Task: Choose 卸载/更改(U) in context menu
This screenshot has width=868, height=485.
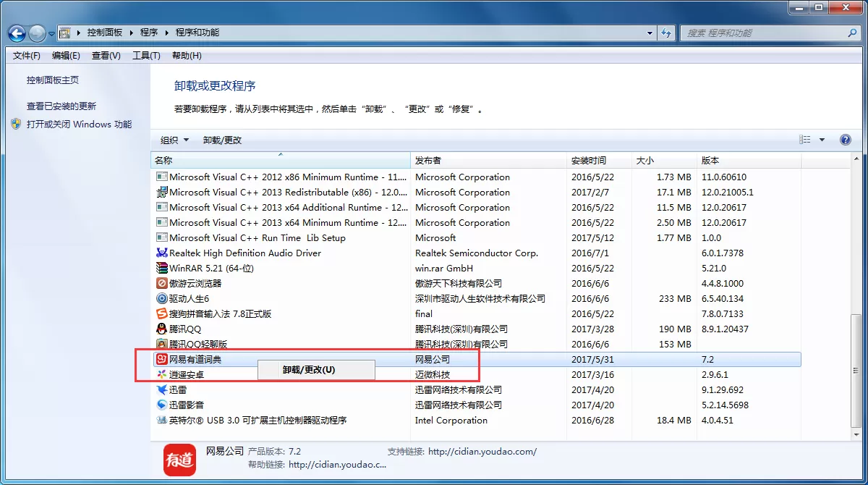Action: 316,370
